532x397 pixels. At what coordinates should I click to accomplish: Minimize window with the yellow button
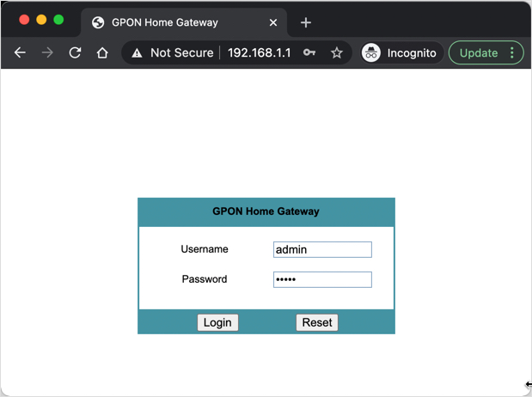click(x=41, y=20)
